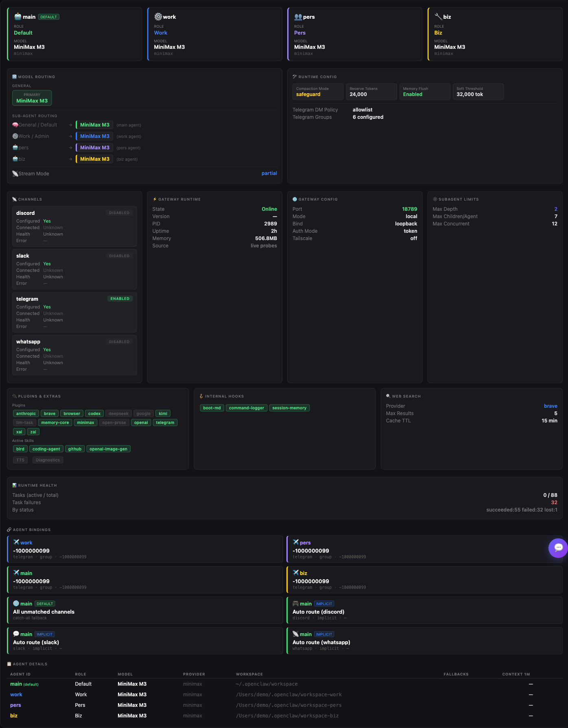Click the anthropic plugin tag
Image resolution: width=568 pixels, height=728 pixels.
pyautogui.click(x=26, y=413)
